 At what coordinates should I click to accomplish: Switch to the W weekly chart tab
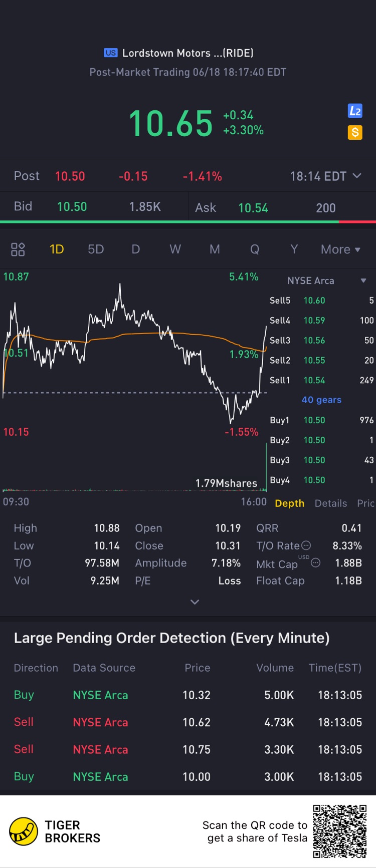coord(175,249)
